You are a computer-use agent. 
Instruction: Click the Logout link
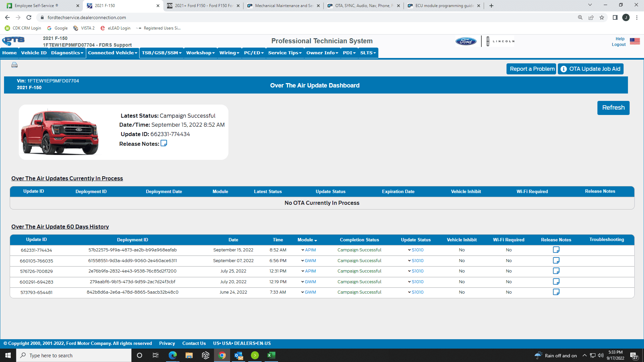tap(619, 45)
